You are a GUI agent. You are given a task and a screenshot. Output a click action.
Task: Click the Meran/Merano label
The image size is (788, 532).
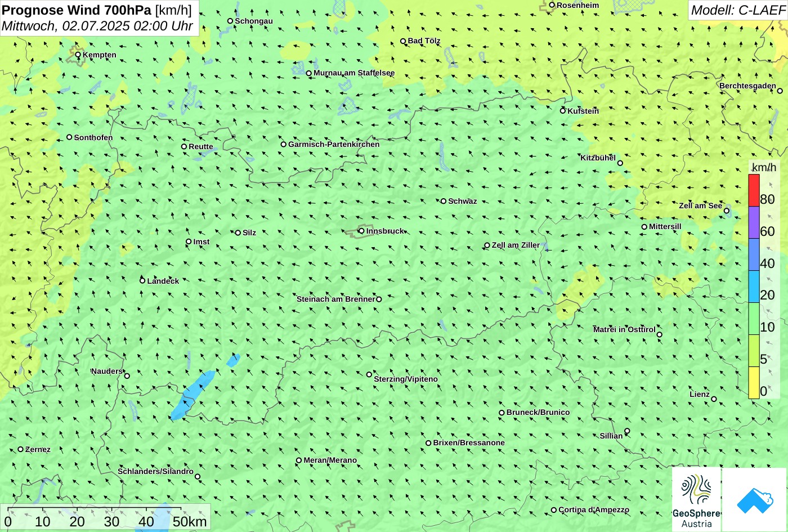[330, 460]
